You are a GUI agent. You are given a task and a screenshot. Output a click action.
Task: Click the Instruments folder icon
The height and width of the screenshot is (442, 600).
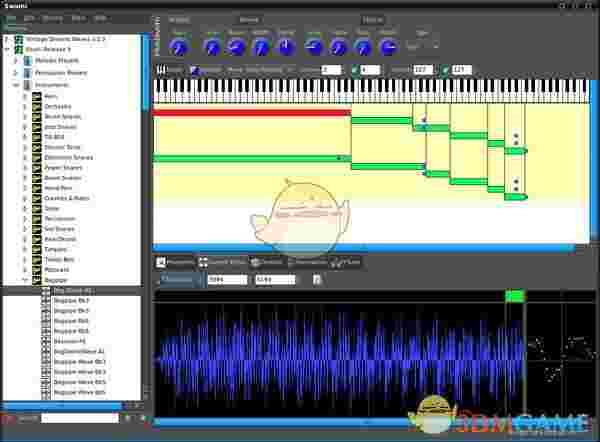pyautogui.click(x=28, y=85)
